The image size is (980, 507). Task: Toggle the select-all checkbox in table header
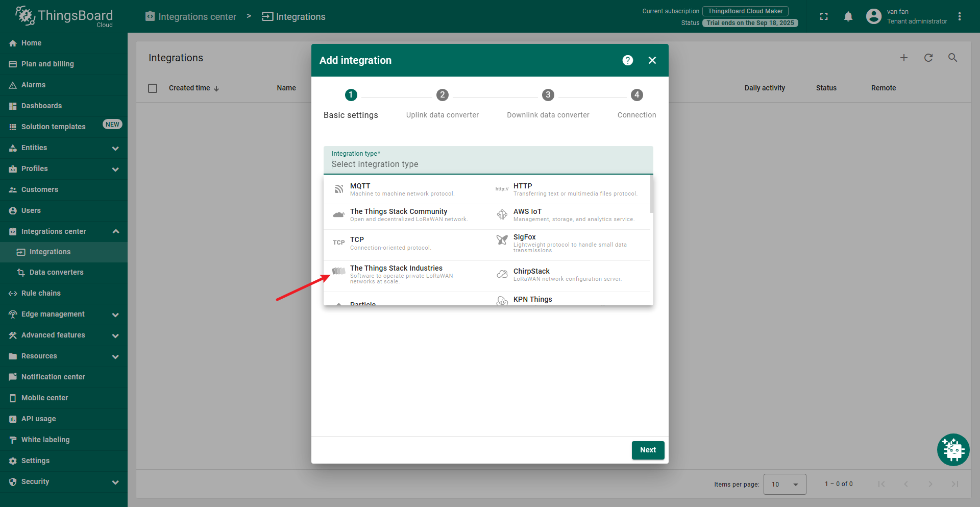[153, 88]
